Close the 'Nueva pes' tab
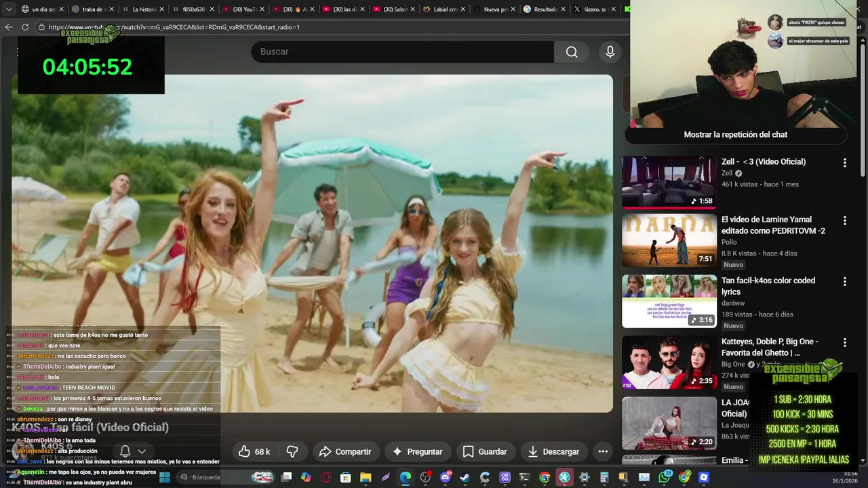The image size is (868, 488). [x=513, y=9]
